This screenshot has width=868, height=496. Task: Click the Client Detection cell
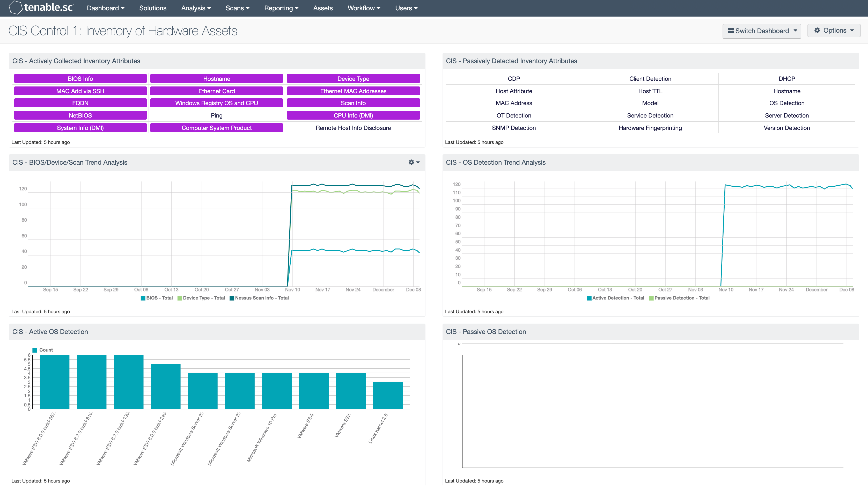tap(650, 78)
